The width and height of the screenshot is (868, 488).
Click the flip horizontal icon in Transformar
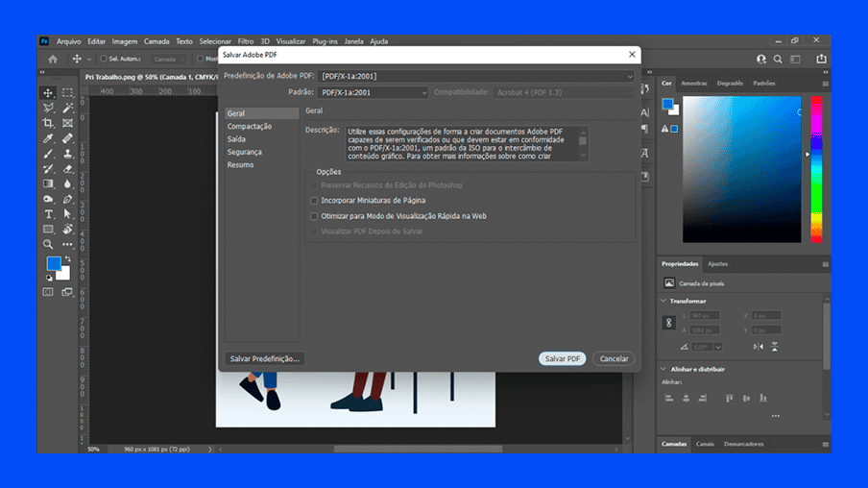(x=759, y=347)
